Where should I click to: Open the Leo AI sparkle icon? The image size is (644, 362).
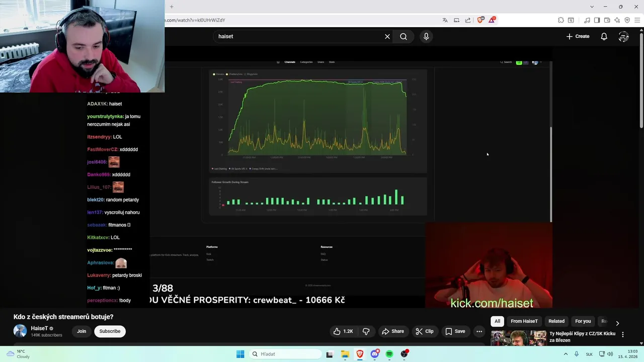click(617, 20)
